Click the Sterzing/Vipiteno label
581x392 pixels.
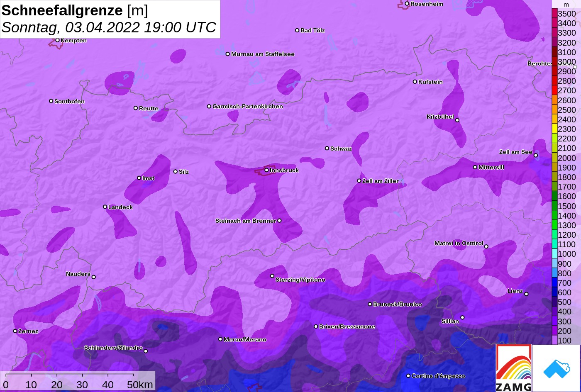[300, 280]
